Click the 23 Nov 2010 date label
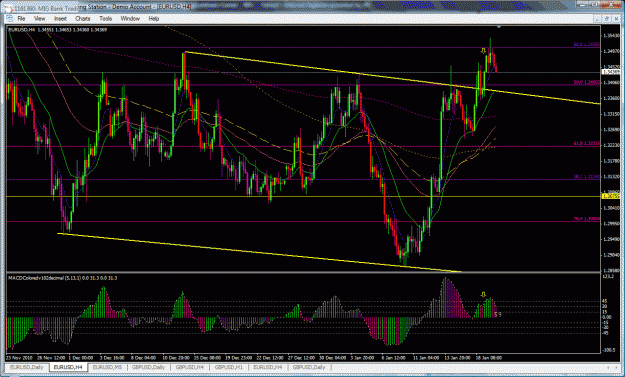625x377 pixels. (19, 358)
